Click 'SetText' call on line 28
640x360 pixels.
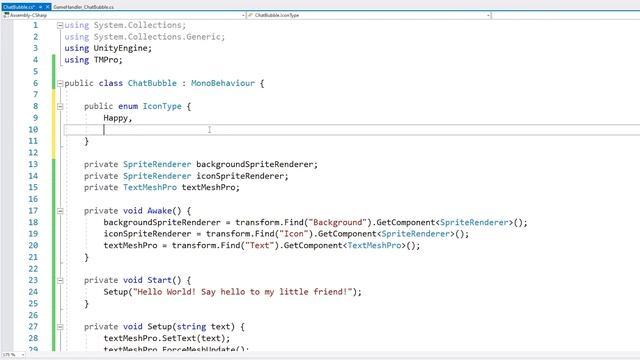pyautogui.click(x=179, y=338)
